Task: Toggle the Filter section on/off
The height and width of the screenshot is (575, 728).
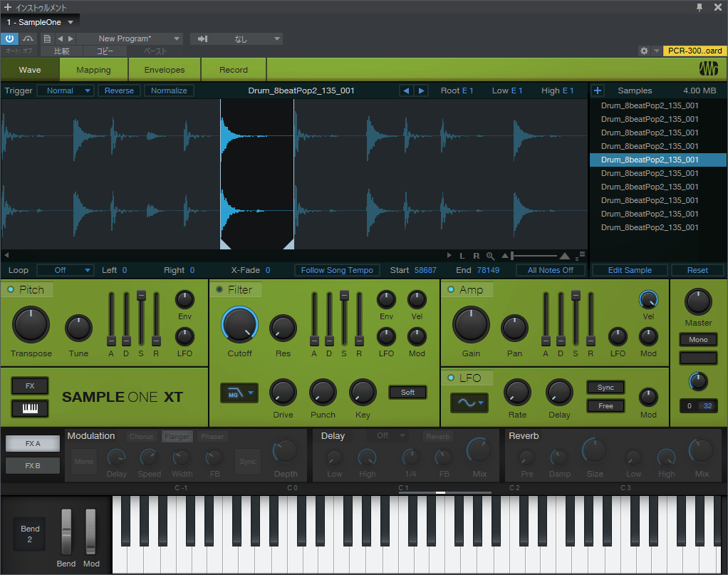Action: click(x=219, y=289)
